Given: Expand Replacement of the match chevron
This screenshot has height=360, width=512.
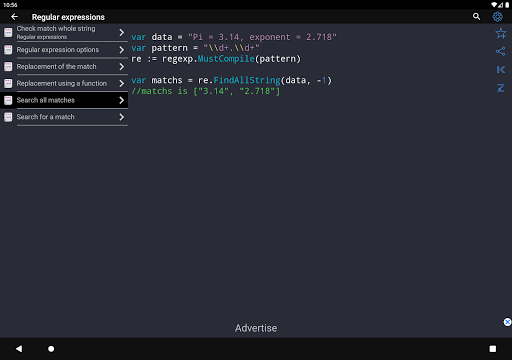Looking at the screenshot, I should [x=122, y=67].
